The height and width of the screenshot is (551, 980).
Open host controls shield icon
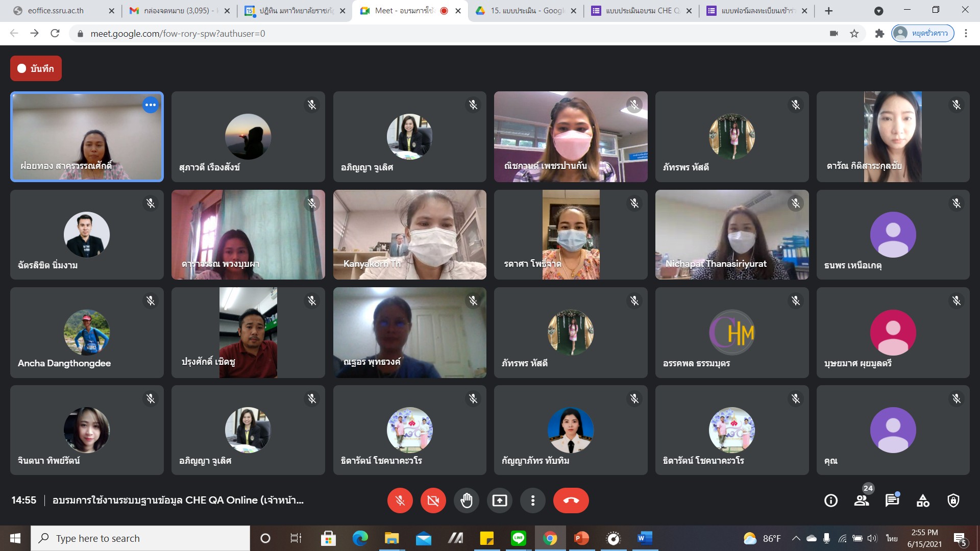(x=953, y=500)
